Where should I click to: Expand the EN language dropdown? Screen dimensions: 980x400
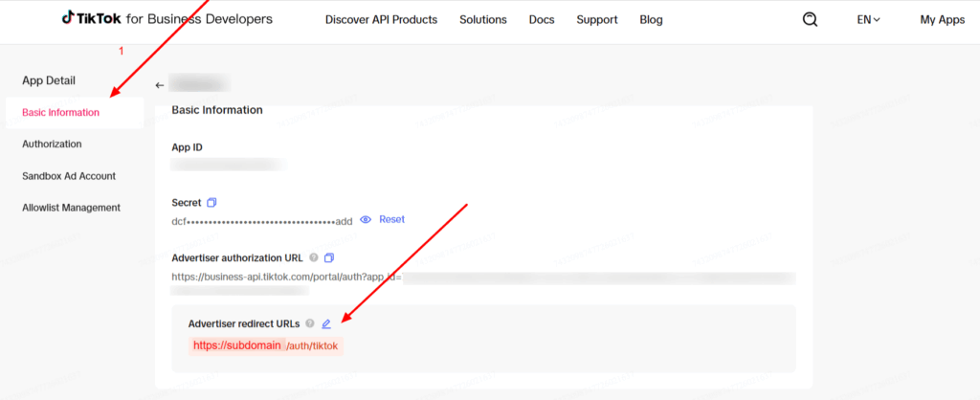(868, 19)
